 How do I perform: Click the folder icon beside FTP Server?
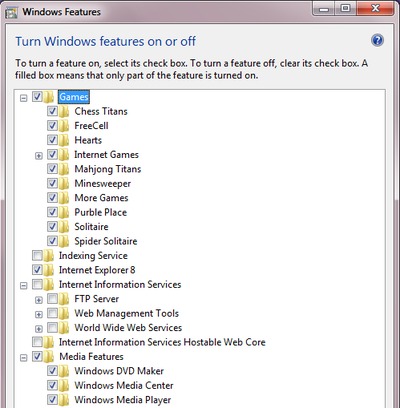click(64, 299)
